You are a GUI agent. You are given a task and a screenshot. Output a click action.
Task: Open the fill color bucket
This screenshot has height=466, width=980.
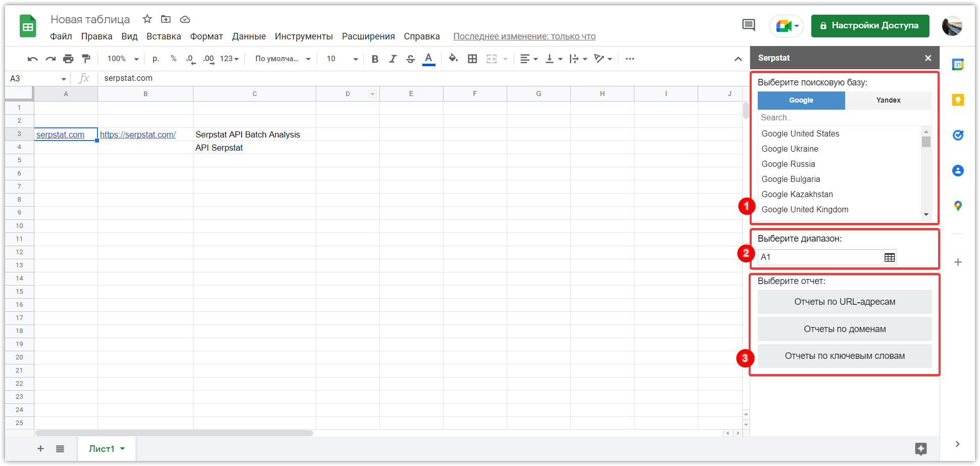[453, 59]
